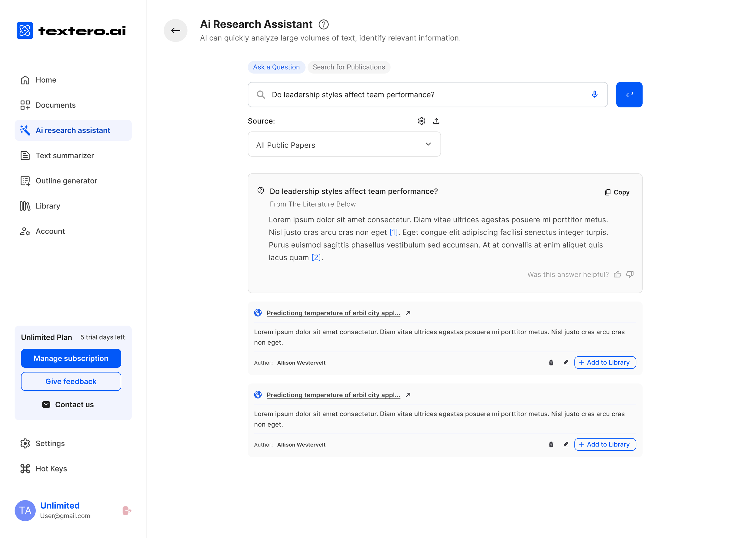Click the microphone voice input icon
756x538 pixels.
click(595, 95)
